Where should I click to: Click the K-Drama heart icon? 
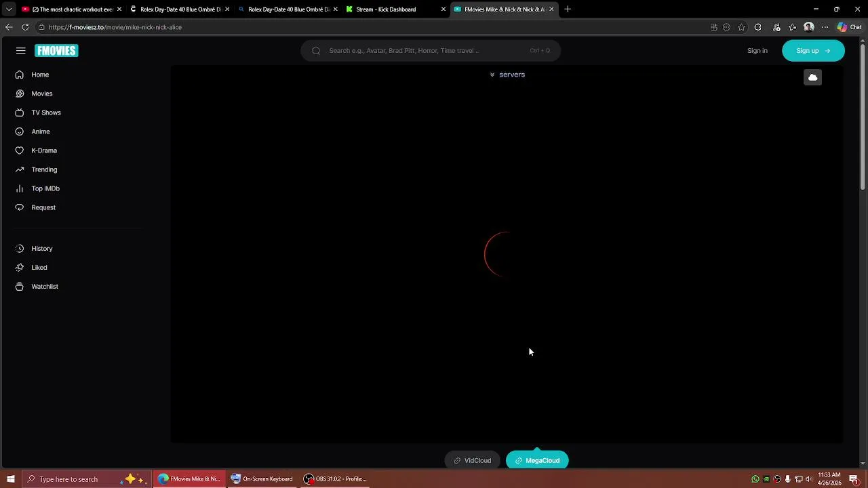tap(20, 150)
